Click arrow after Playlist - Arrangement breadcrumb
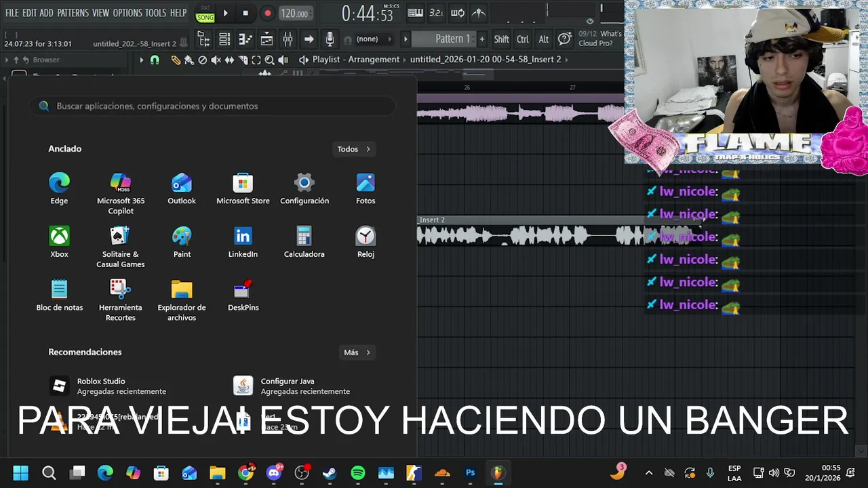The height and width of the screenshot is (488, 868). 405,60
